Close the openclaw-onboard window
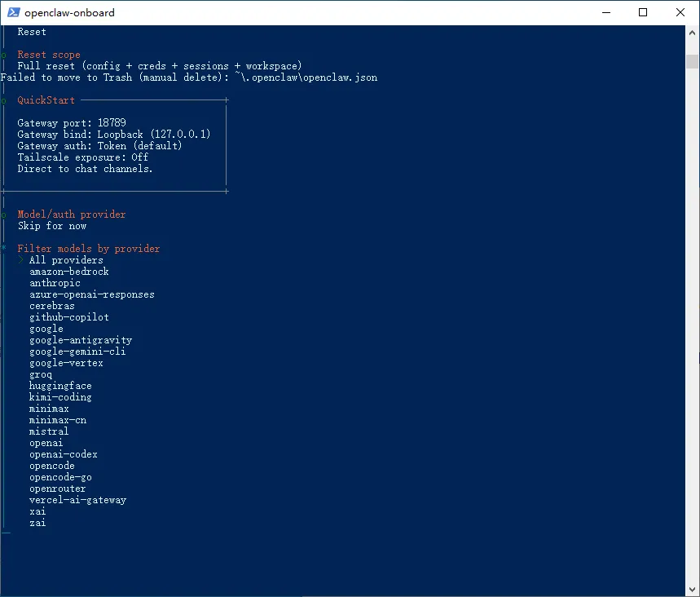 click(680, 12)
